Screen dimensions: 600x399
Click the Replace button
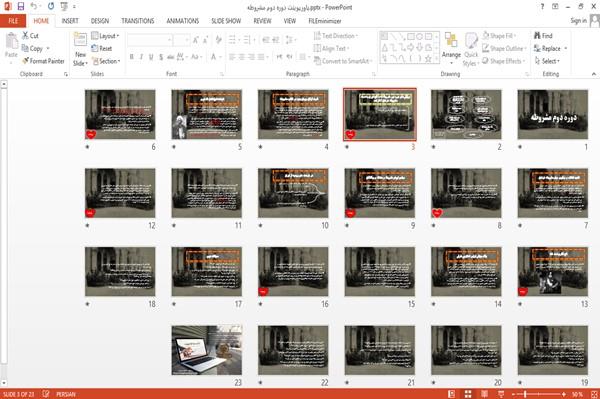(x=547, y=48)
